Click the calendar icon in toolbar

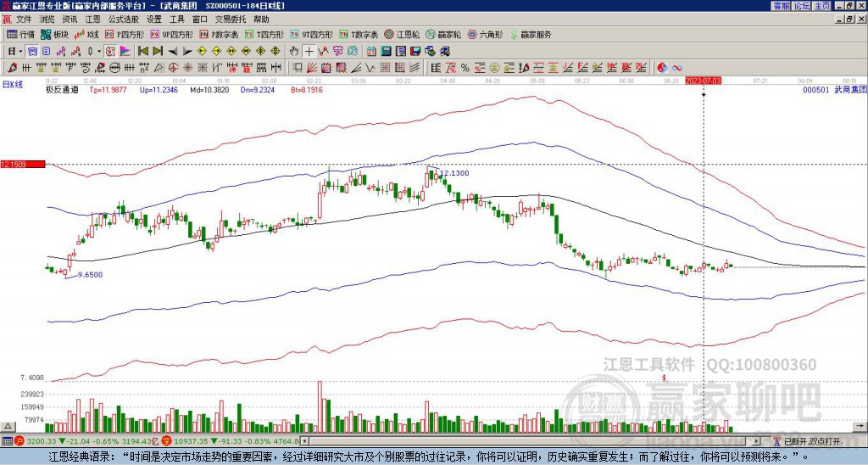371,52
